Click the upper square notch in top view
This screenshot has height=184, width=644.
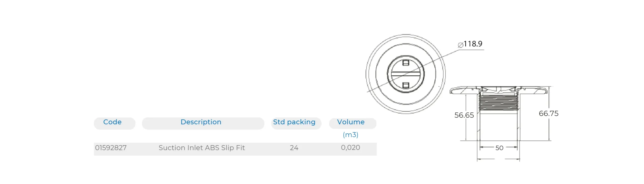[406, 63]
